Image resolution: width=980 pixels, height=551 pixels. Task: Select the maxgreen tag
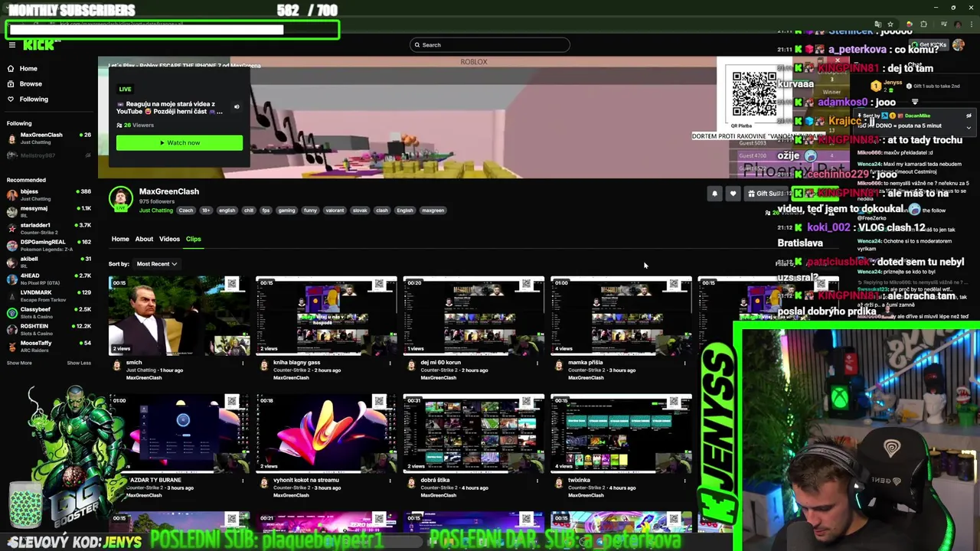(x=433, y=210)
